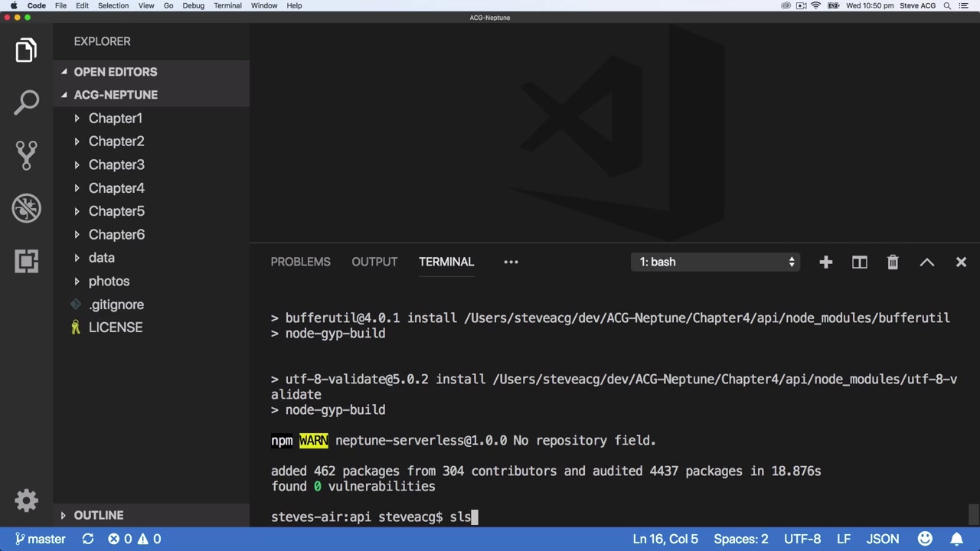This screenshot has width=980, height=551.
Task: Switch to the PROBLEMS tab
Action: coord(300,262)
